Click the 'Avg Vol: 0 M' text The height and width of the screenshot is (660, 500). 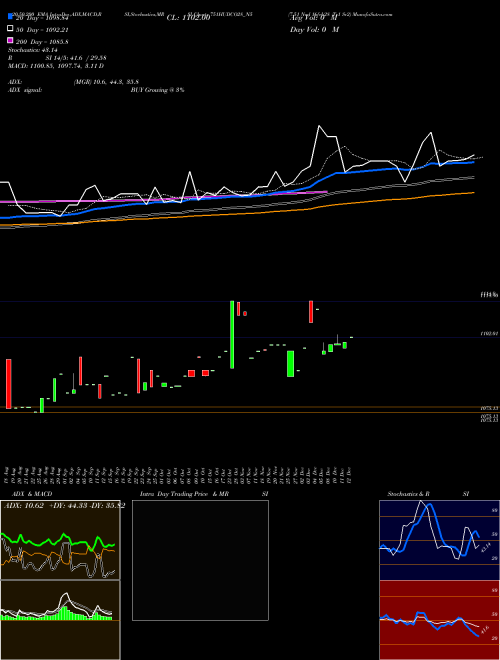314,18
